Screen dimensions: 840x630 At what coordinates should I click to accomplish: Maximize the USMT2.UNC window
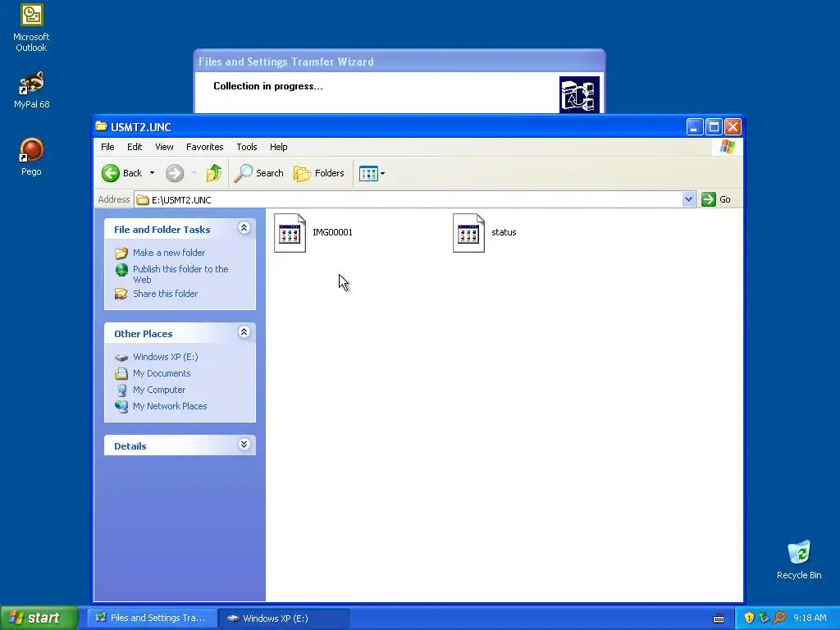click(x=714, y=127)
